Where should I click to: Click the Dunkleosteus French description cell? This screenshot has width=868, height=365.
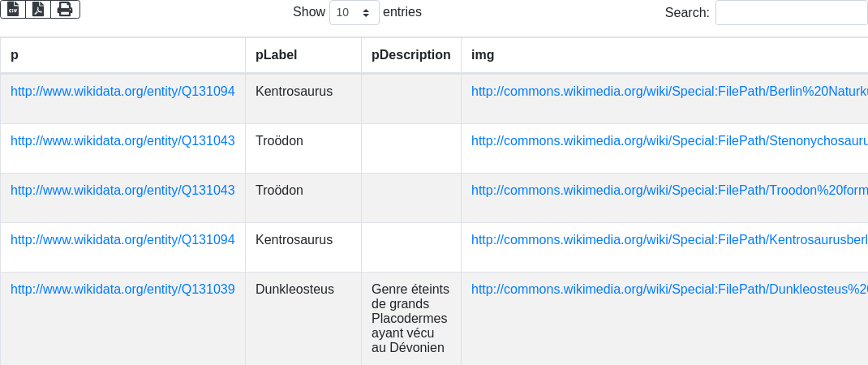click(x=409, y=318)
